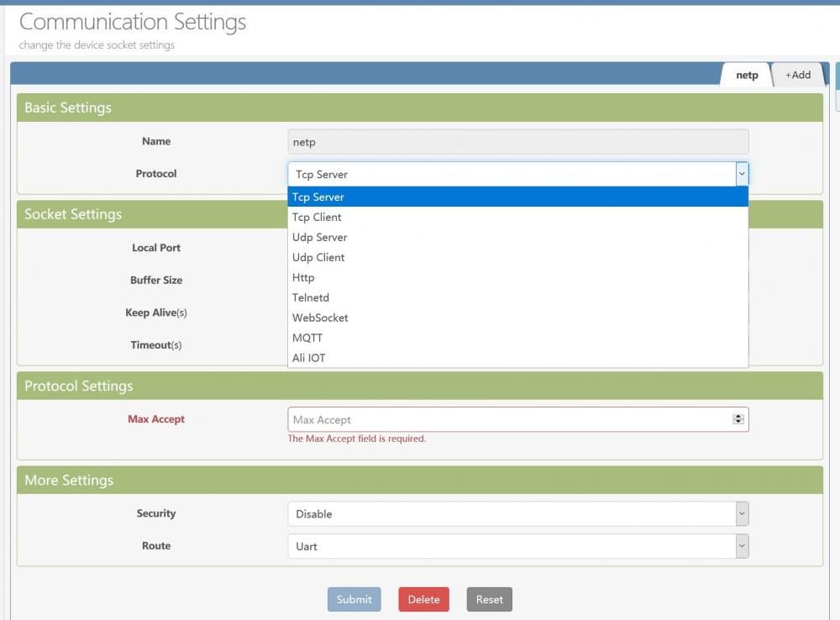Choose Telnetd from the protocol list
The width and height of the screenshot is (840, 620).
[517, 297]
